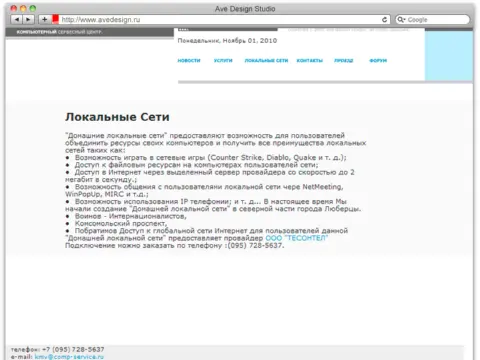Click the Локальные Сети page heading
Viewport: 480px width, 360px height.
click(x=117, y=117)
